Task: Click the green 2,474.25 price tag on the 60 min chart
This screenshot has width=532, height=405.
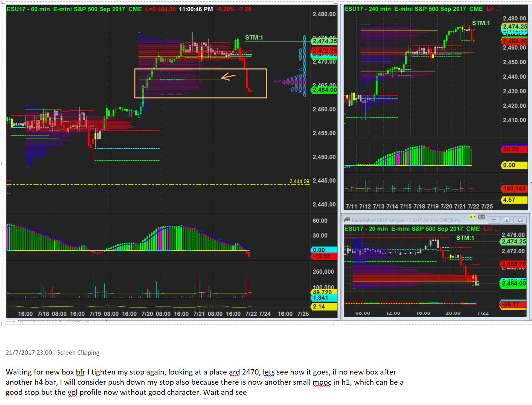Action: point(325,41)
